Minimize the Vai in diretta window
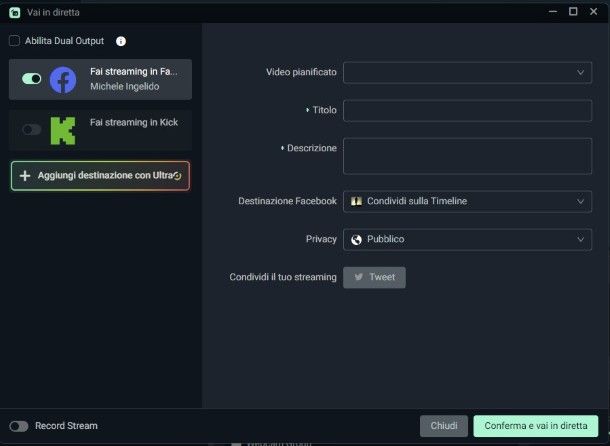Screen dimensions: 610x446 553,12
